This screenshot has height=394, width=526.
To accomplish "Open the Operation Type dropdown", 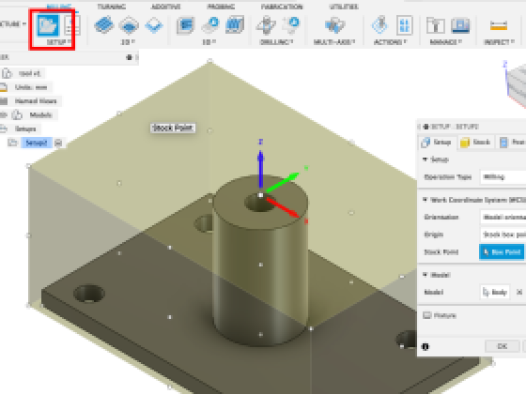I will click(x=503, y=177).
